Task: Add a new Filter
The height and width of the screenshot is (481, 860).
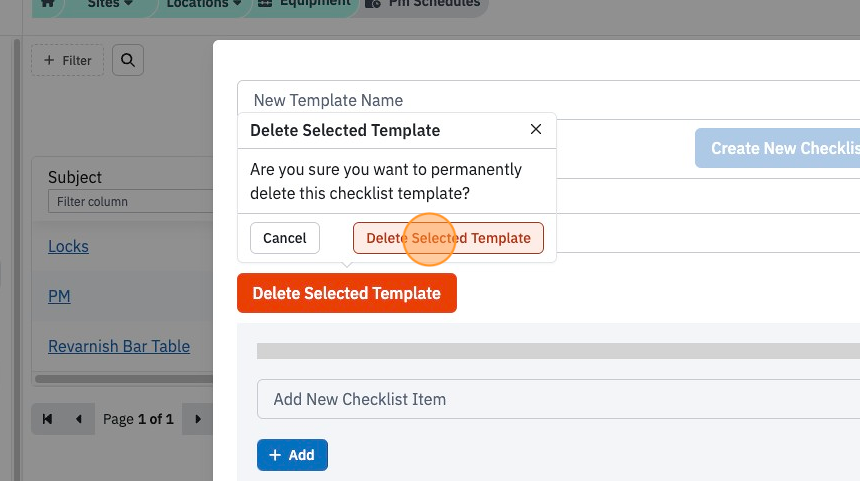Action: tap(67, 60)
